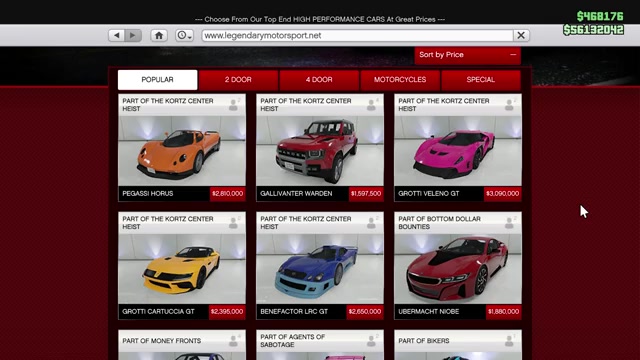
Task: Open the SPECIAL tab
Action: point(481,80)
